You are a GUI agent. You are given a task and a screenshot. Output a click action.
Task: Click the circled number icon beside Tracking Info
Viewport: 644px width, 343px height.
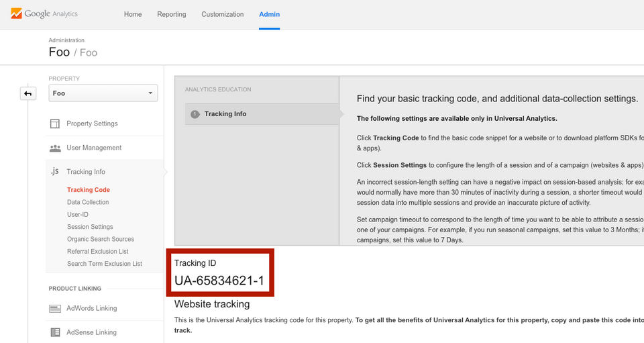195,114
